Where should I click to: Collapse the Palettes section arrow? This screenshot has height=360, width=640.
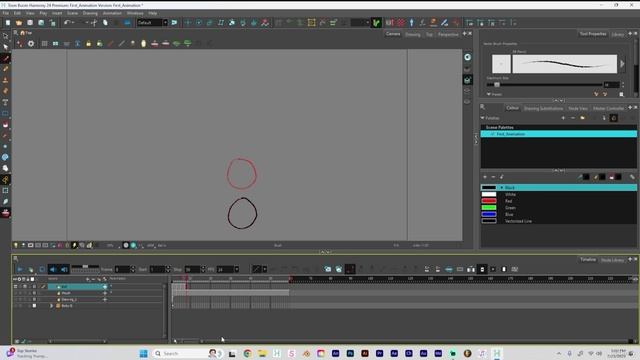pyautogui.click(x=482, y=118)
